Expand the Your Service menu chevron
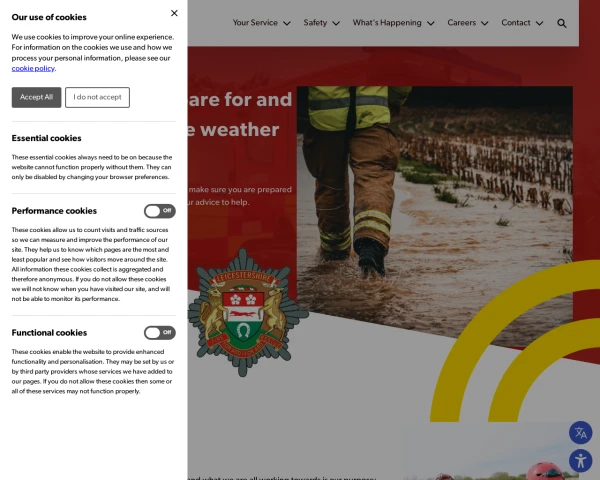 click(x=287, y=23)
